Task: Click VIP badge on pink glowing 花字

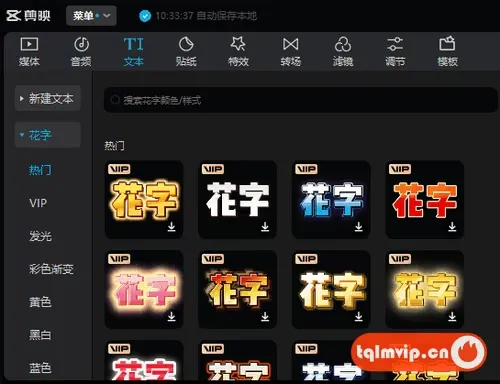Action: pos(119,259)
